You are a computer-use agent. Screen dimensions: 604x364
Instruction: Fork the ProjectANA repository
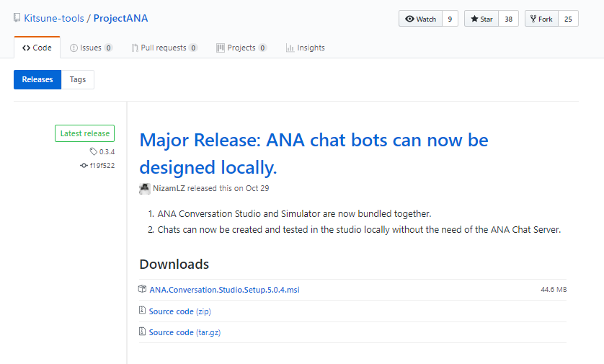[541, 19]
